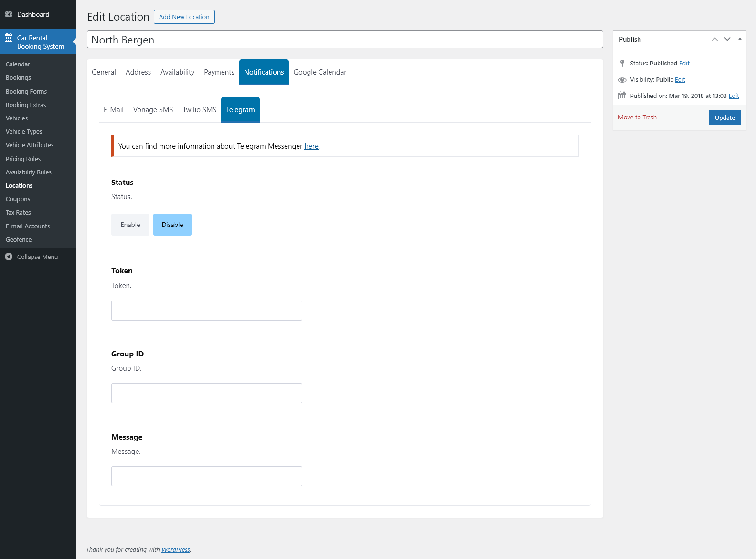Open the Twilio SMS sub-tab
This screenshot has height=559, width=756.
click(x=200, y=110)
